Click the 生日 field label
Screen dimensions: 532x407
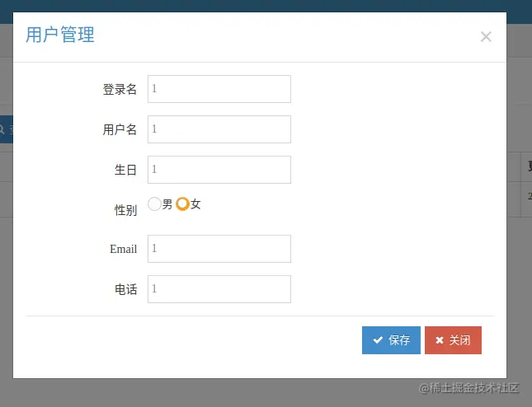[125, 170]
